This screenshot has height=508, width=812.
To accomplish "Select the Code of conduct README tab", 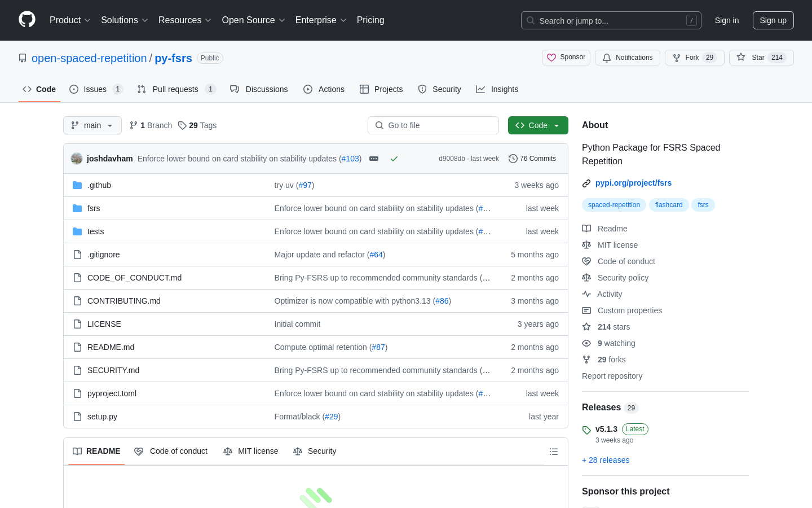I will [x=171, y=451].
